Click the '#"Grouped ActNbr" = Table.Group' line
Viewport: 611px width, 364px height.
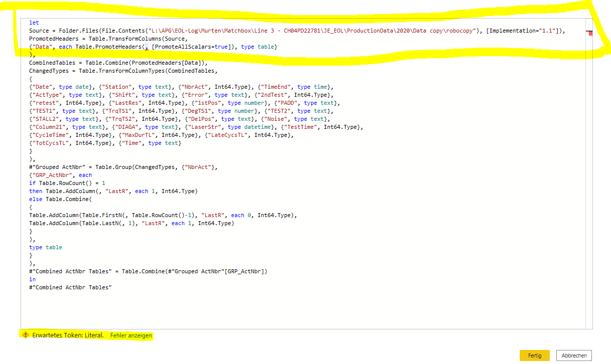click(123, 167)
